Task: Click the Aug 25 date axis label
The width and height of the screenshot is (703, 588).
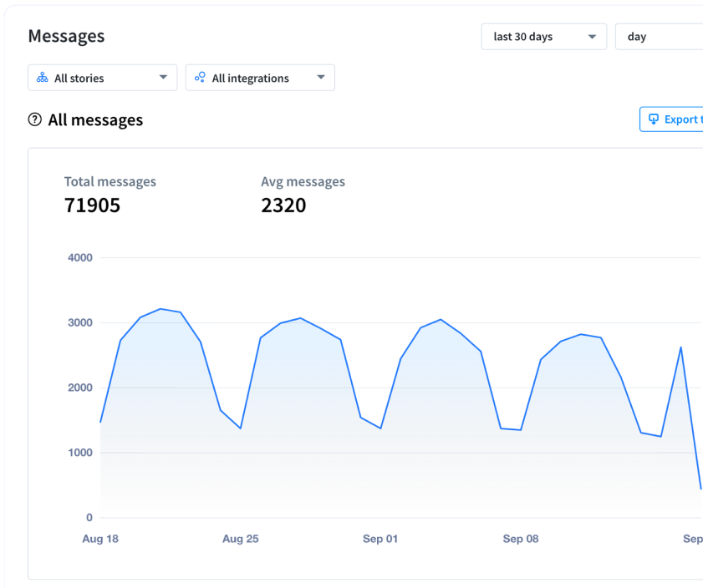Action: click(x=241, y=539)
